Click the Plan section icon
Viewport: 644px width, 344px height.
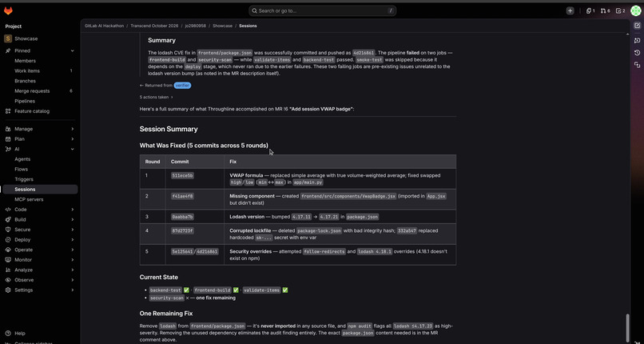click(x=7, y=139)
